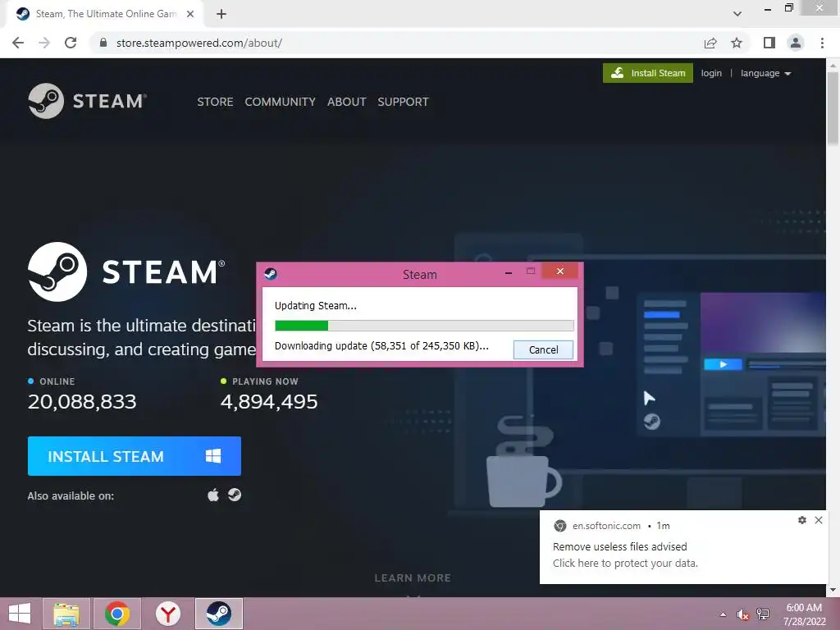Open the taskbar clock and date
The image size is (840, 630).
(x=804, y=614)
